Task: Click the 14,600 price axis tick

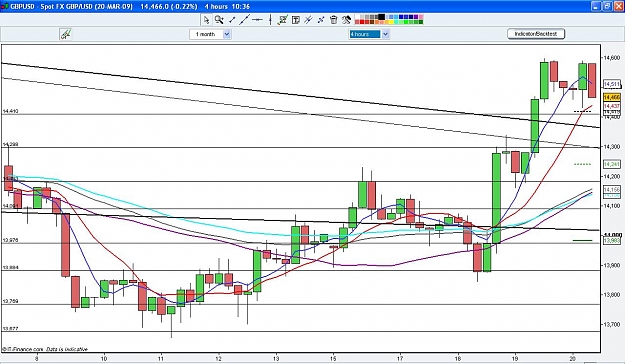Action: (611, 58)
